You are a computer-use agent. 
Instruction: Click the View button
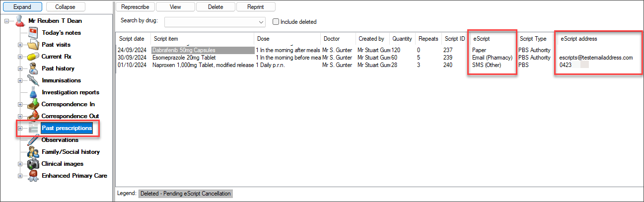pyautogui.click(x=175, y=7)
